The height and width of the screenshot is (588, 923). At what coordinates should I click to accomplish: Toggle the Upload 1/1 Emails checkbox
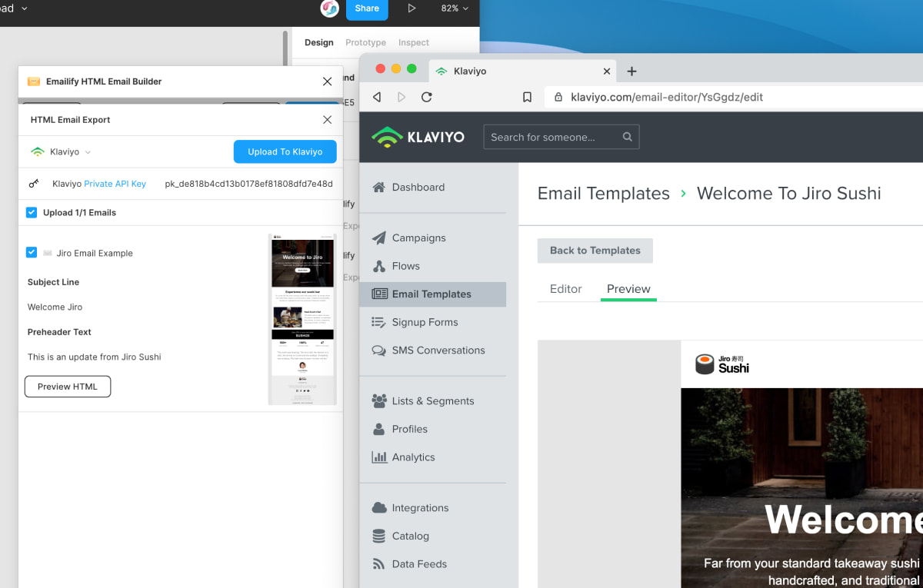coord(32,213)
